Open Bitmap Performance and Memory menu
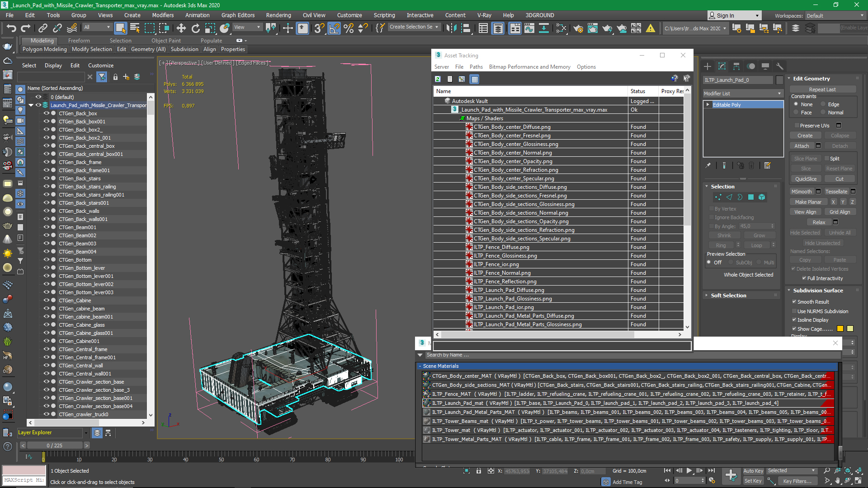The image size is (868, 488). tap(529, 67)
